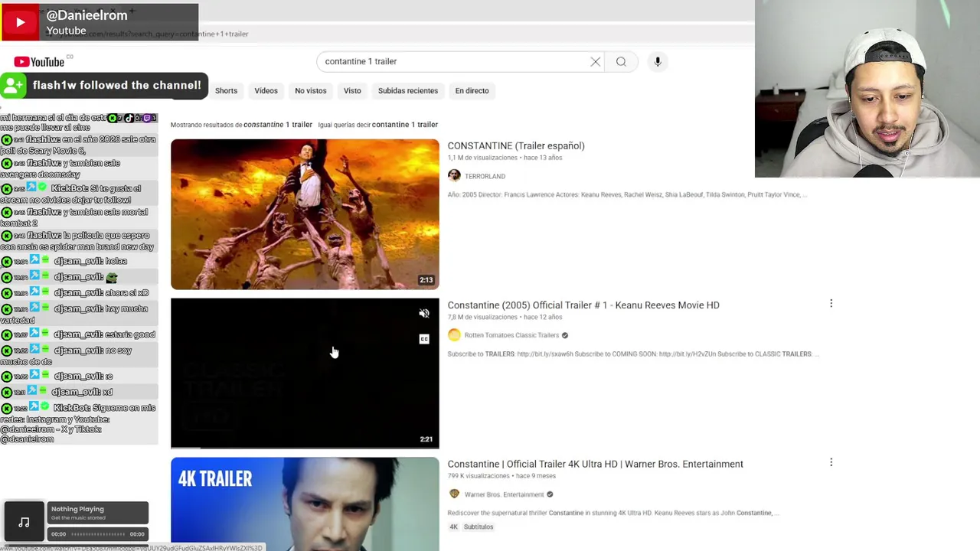
Task: Click the streamer webcam feed
Action: pos(867,89)
